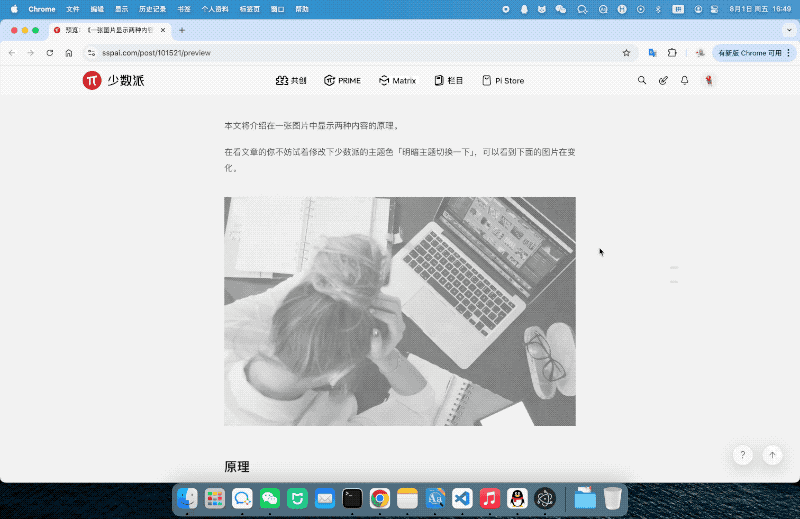This screenshot has height=519, width=800.
Task: Click the WeChat menu bar status icon
Action: pos(561,9)
